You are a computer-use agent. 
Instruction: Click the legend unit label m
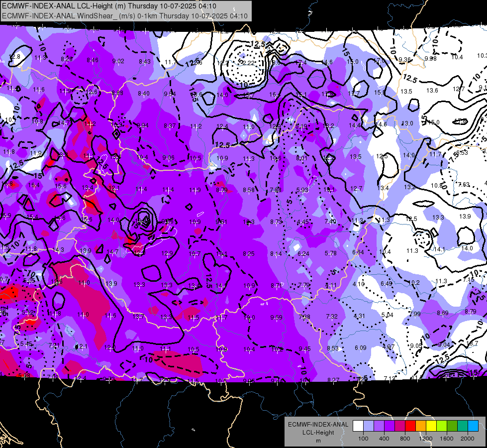[318, 441]
